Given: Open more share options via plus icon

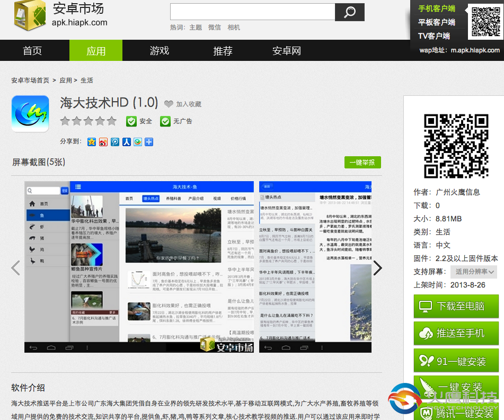Looking at the screenshot, I should coord(149,142).
